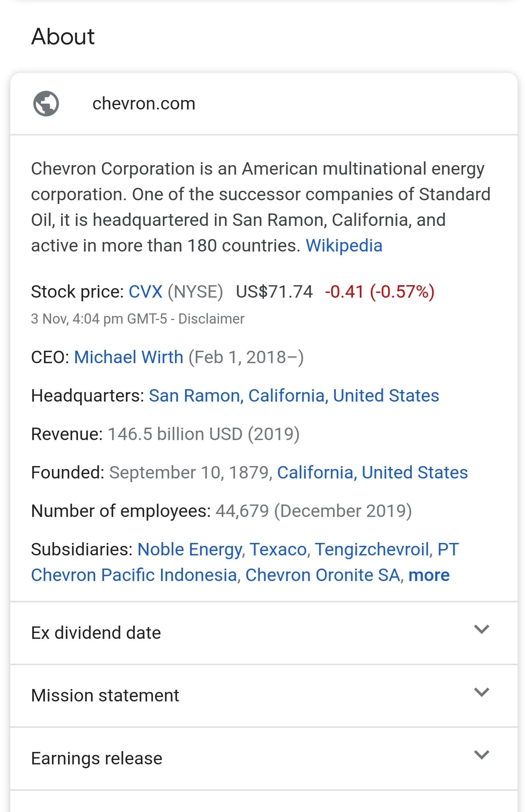The height and width of the screenshot is (812, 527).
Task: Tap the Earnings release row label
Action: point(97,758)
